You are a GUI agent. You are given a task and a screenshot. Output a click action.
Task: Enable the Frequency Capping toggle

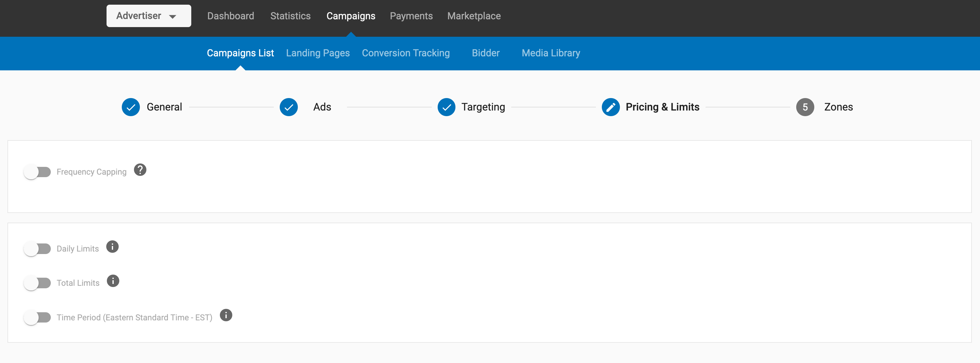pyautogui.click(x=37, y=172)
